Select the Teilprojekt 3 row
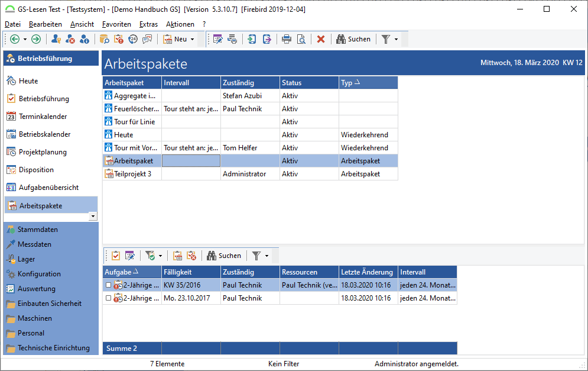 250,174
